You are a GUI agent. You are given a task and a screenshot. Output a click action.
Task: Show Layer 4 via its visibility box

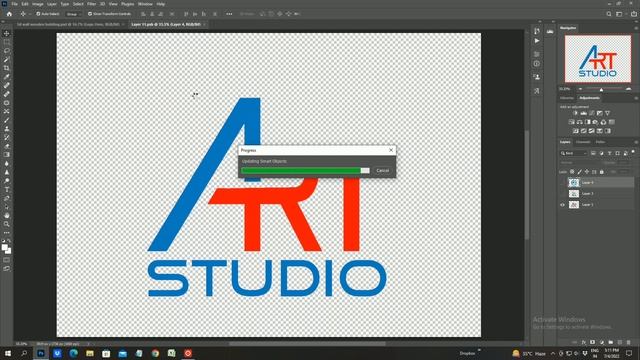562,182
